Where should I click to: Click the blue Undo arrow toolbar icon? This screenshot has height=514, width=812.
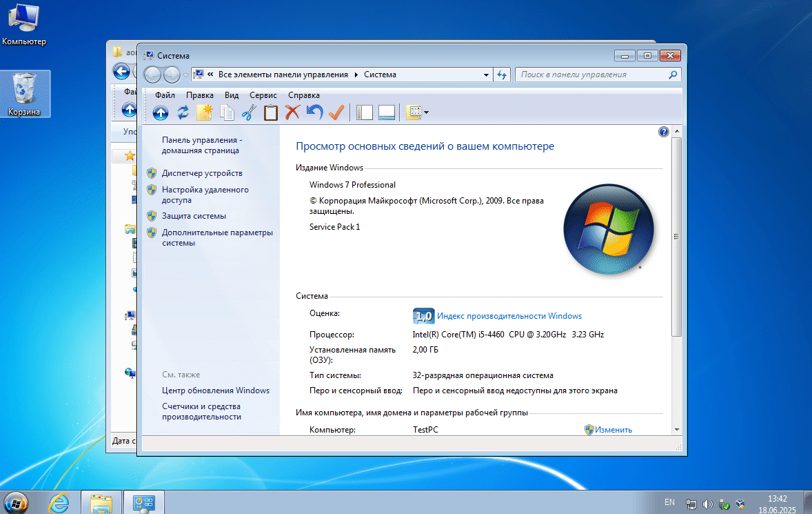click(314, 112)
